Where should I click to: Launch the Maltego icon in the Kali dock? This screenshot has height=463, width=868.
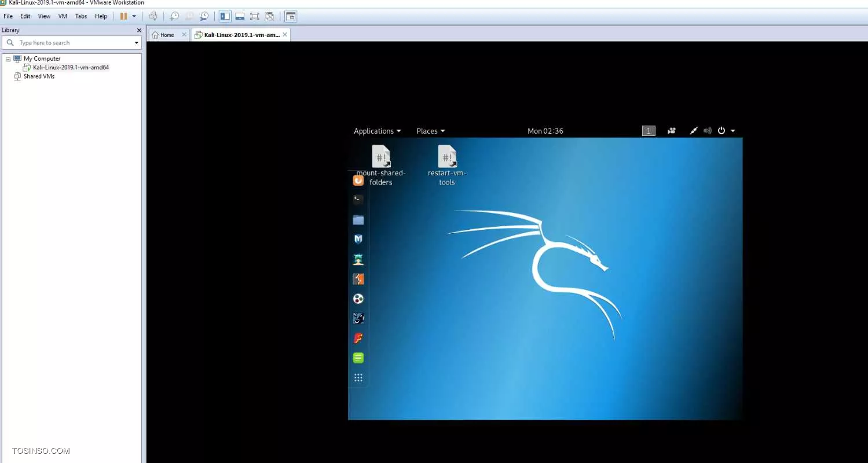(358, 299)
